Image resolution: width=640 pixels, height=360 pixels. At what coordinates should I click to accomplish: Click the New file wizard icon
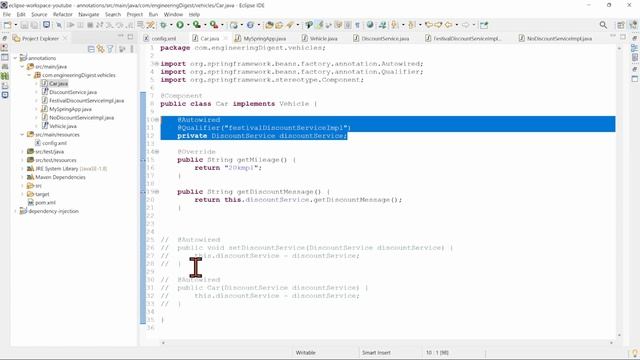(7, 25)
